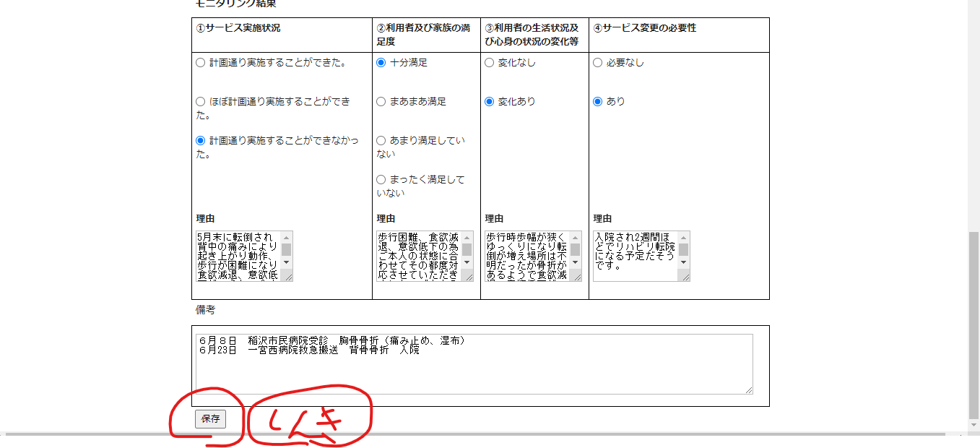Click the resize handle of 備考 textarea
Image resolution: width=980 pixels, height=448 pixels.
point(748,390)
